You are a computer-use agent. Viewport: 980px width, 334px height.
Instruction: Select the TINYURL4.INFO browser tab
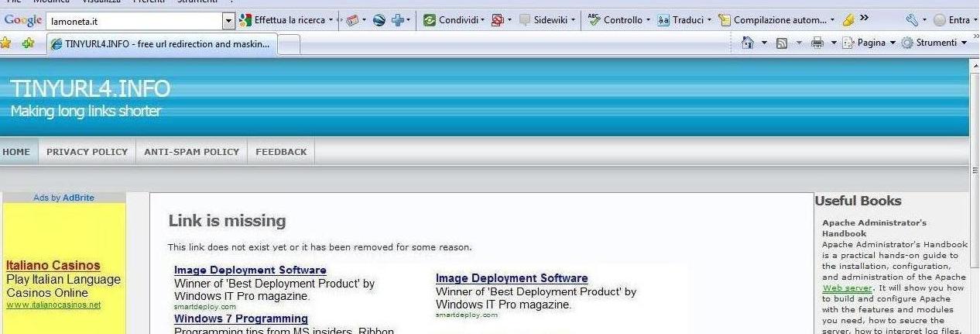click(x=160, y=44)
